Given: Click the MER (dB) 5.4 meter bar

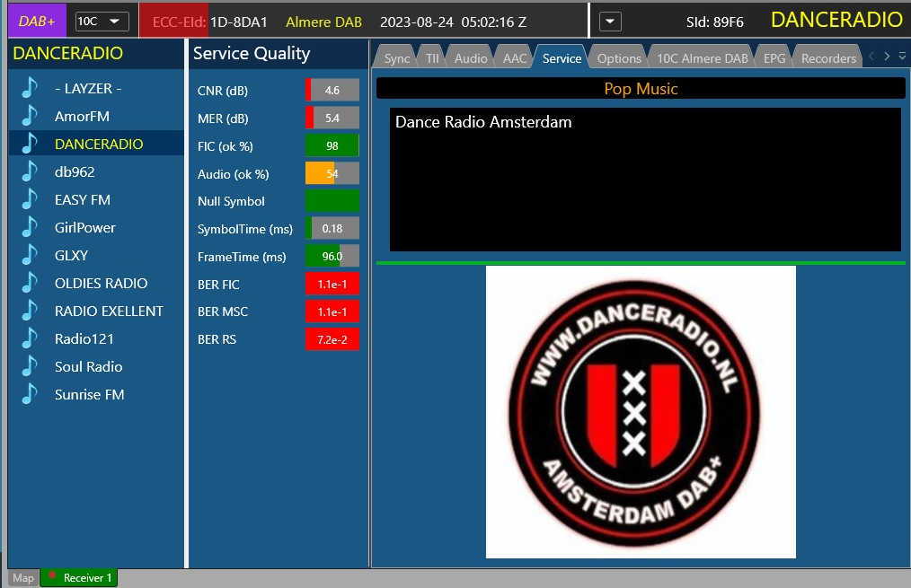Looking at the screenshot, I should coord(332,118).
